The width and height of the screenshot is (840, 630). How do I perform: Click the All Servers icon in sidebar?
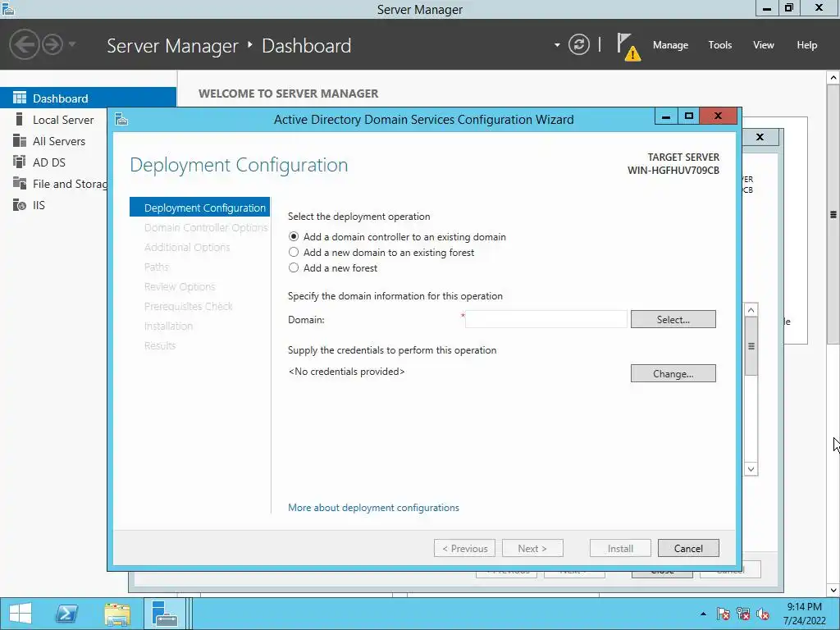[20, 140]
